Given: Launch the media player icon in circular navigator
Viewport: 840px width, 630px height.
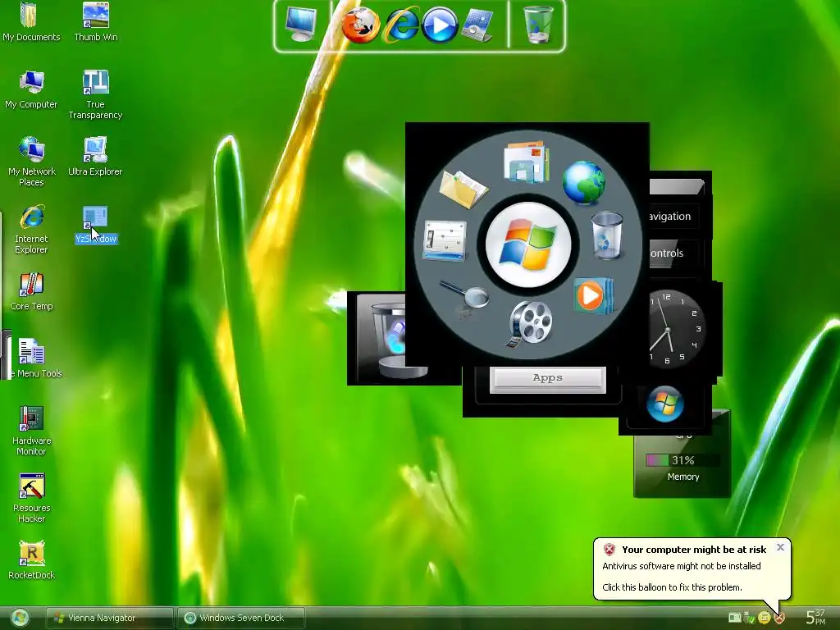Looking at the screenshot, I should pos(592,295).
